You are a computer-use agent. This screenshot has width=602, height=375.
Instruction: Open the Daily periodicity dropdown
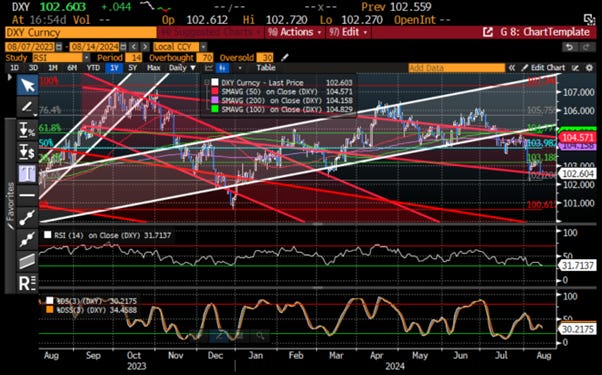point(182,68)
